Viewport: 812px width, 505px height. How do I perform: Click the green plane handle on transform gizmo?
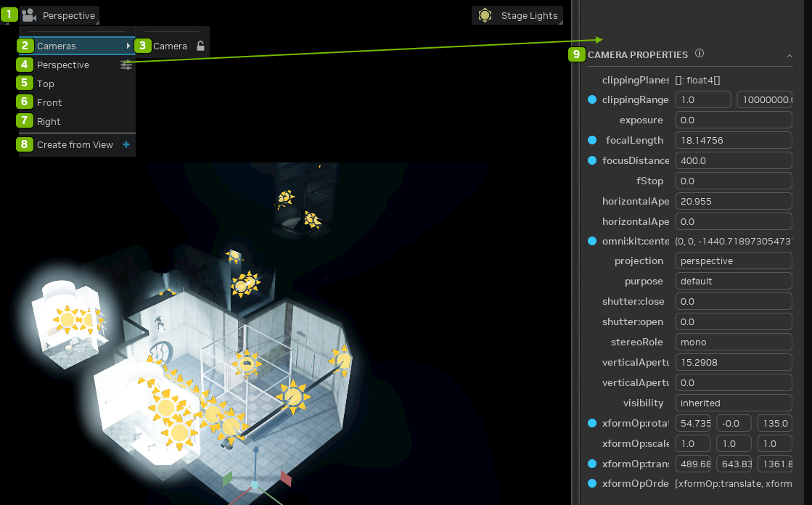pyautogui.click(x=227, y=477)
